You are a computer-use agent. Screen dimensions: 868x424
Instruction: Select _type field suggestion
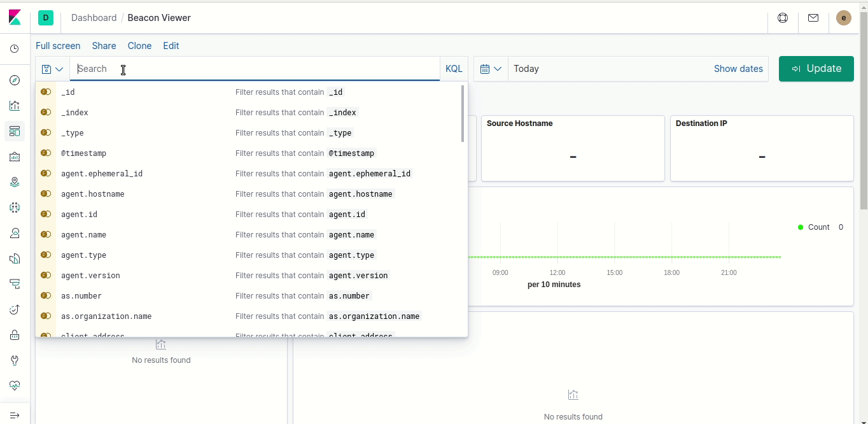[x=248, y=132]
